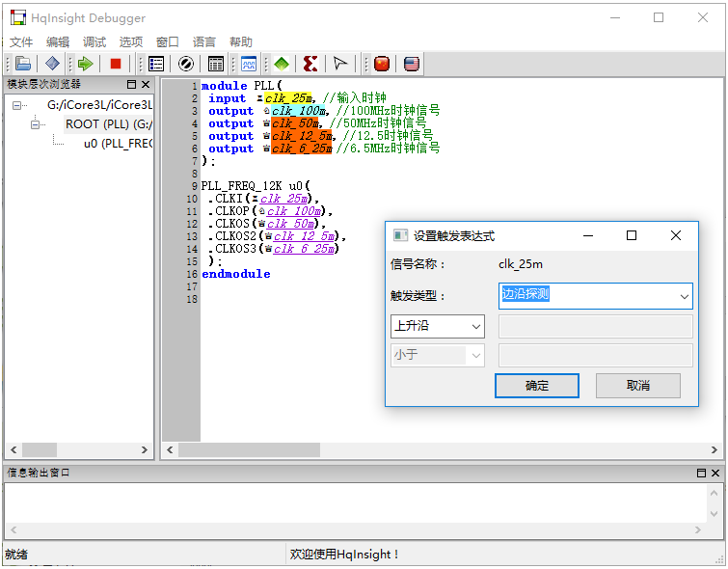Click the 取消 button in the dialog
The height and width of the screenshot is (569, 728).
[x=637, y=386]
